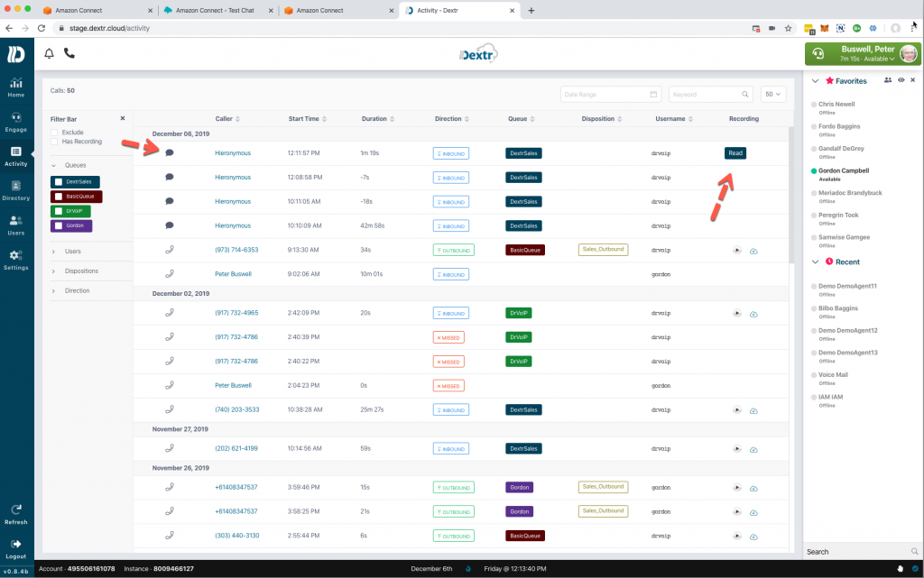Expand the Users filter section
924x578 pixels.
[53, 252]
